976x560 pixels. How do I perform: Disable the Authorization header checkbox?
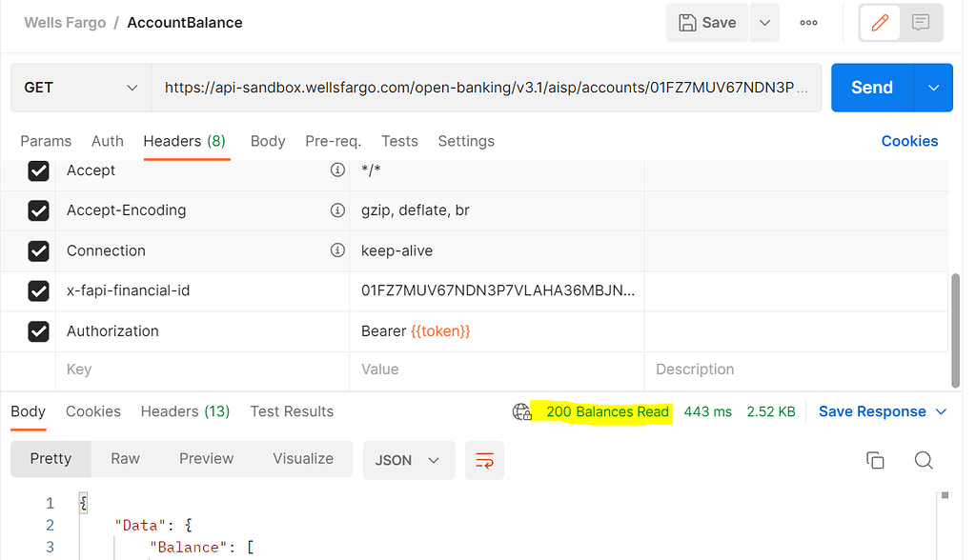38,330
